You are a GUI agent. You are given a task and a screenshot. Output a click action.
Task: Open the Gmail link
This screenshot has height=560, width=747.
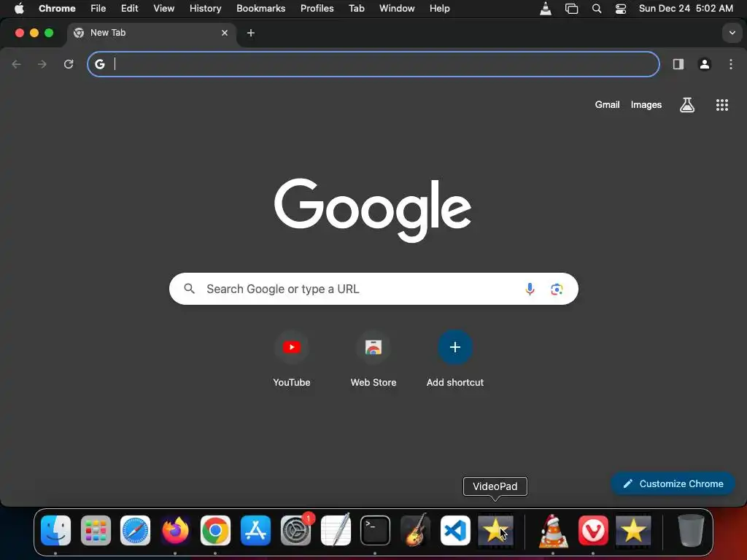607,105
